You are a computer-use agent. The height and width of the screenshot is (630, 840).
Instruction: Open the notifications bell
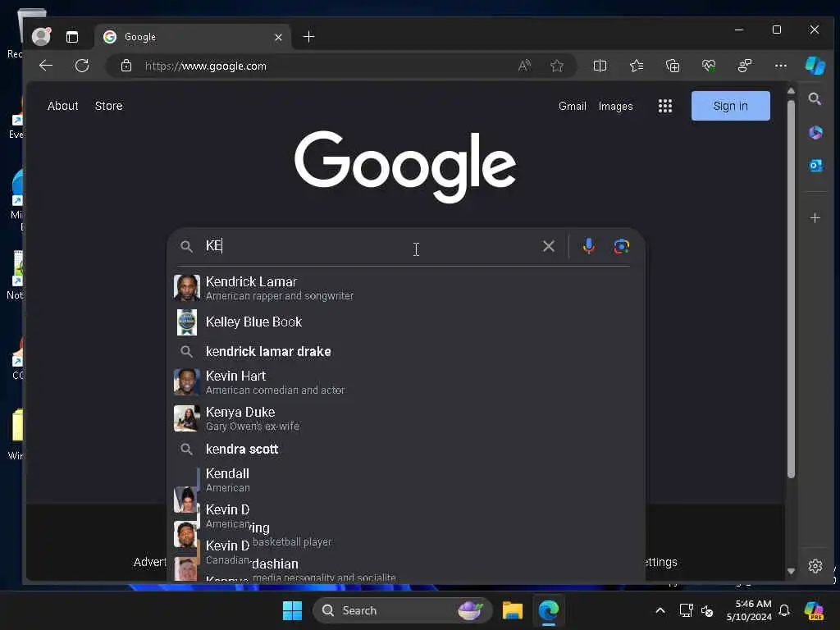click(x=783, y=610)
